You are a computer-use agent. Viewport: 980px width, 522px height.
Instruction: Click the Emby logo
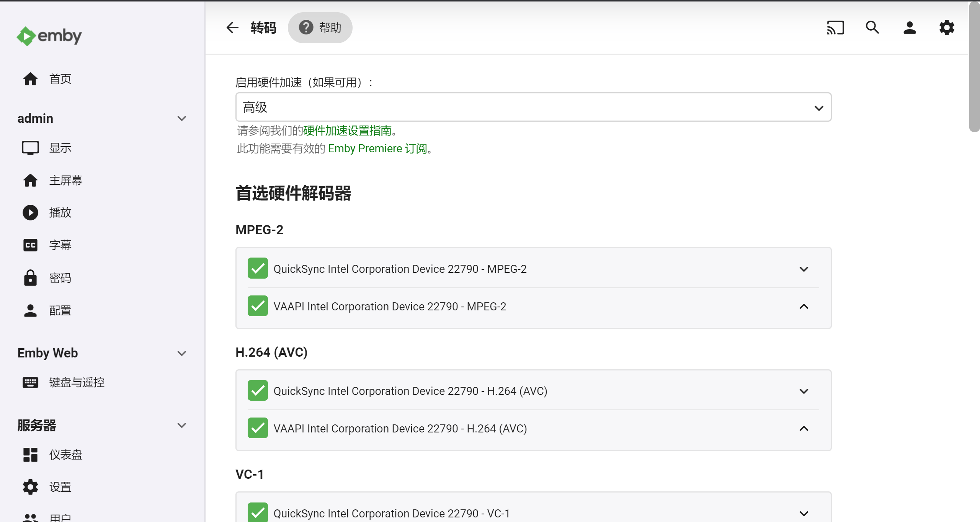pos(49,36)
